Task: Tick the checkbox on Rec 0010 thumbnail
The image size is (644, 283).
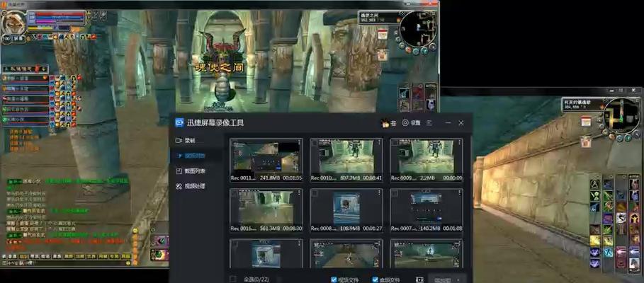Action: (315, 143)
